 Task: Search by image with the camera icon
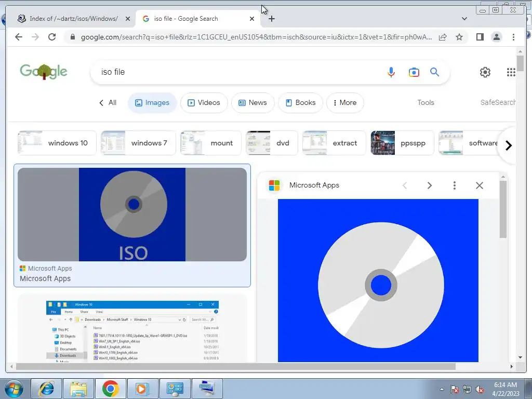(414, 72)
